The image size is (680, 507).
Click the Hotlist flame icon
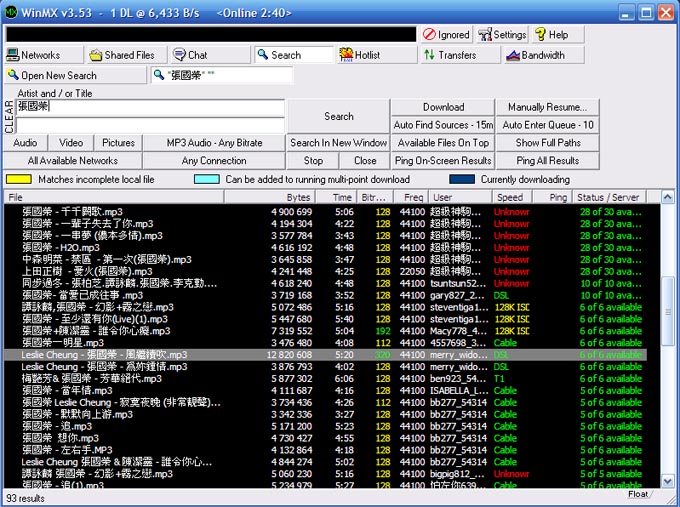(x=346, y=55)
